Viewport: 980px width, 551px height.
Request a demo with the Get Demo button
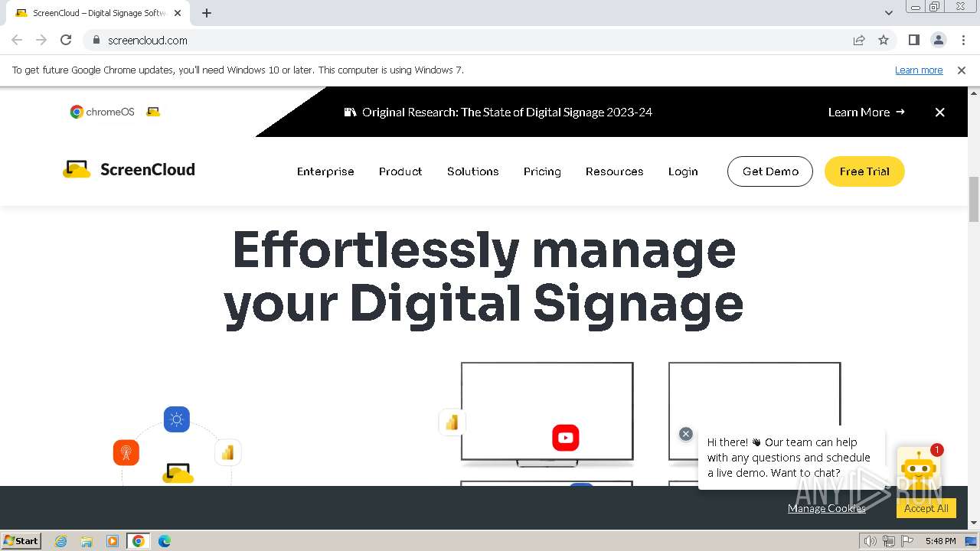click(x=770, y=171)
